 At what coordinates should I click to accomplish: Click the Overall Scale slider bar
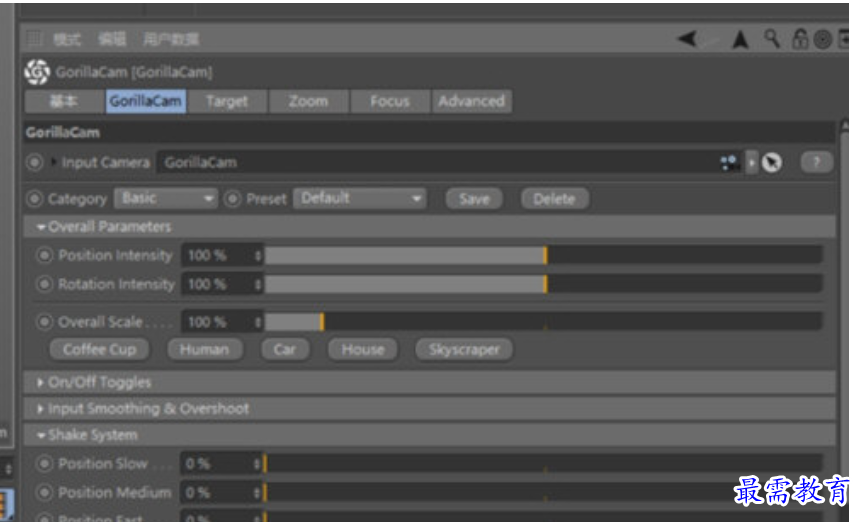click(543, 322)
